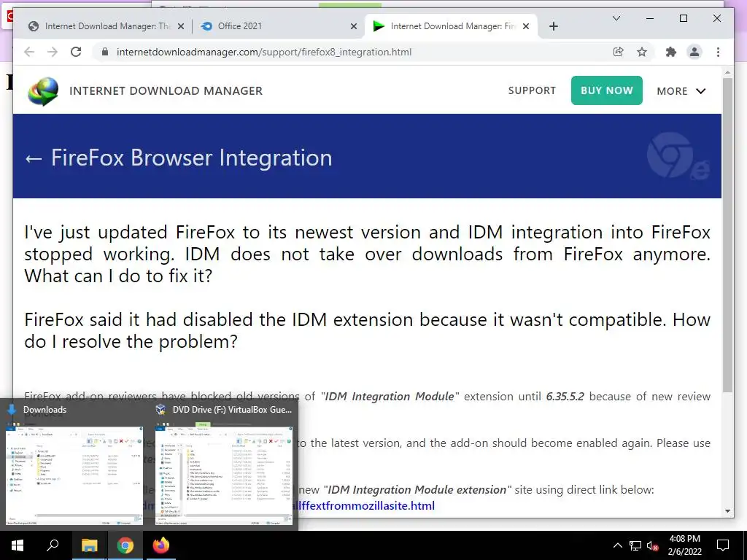
Task: Click the Firefox taskbar icon
Action: pyautogui.click(x=161, y=545)
